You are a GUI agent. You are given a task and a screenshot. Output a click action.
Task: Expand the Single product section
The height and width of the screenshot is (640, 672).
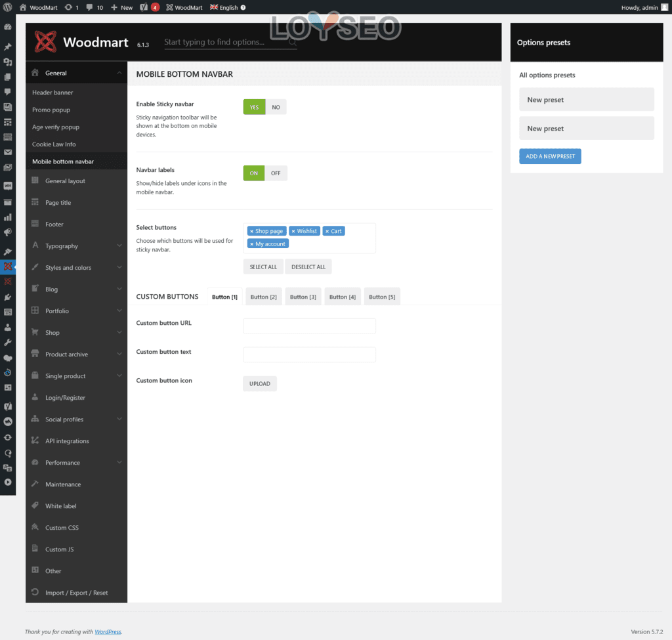119,375
